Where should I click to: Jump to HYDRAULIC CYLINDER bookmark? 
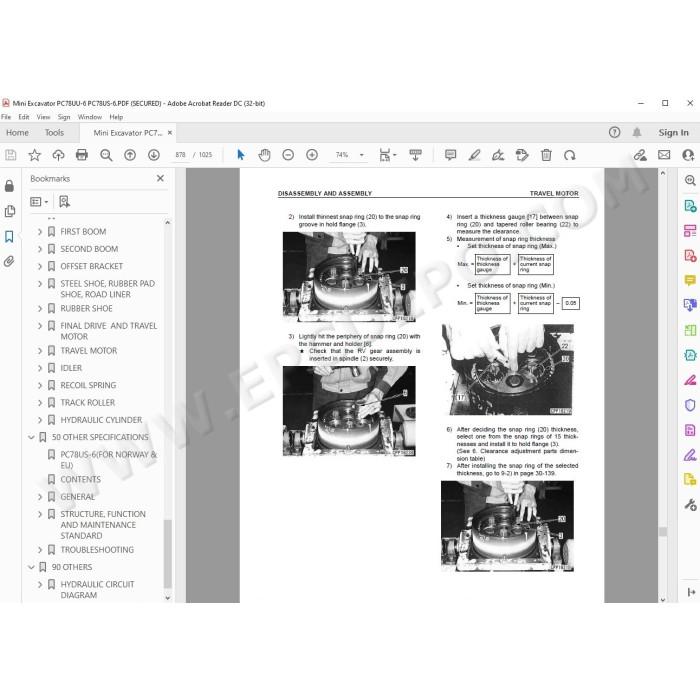click(x=101, y=420)
